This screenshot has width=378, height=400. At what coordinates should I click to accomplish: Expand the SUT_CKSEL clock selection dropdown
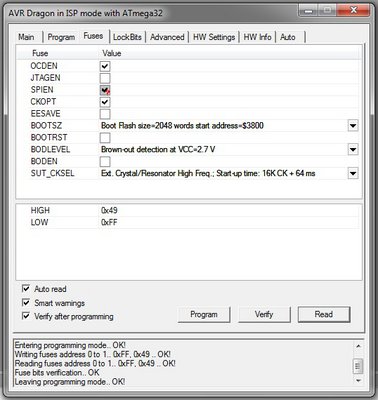(x=353, y=174)
